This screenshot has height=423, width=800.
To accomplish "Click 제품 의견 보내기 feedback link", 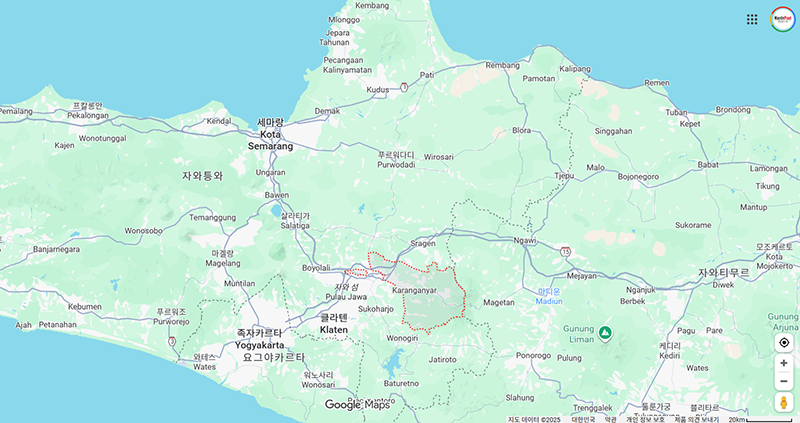I will click(x=696, y=419).
